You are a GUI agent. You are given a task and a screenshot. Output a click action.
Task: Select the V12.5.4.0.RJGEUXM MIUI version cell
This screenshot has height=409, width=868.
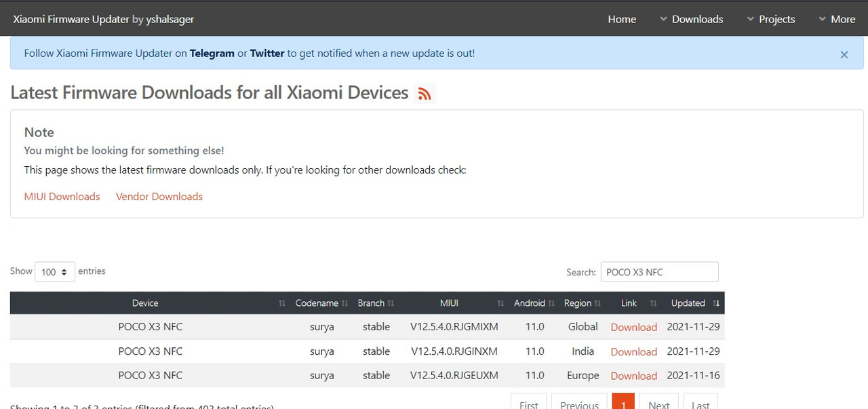click(454, 376)
